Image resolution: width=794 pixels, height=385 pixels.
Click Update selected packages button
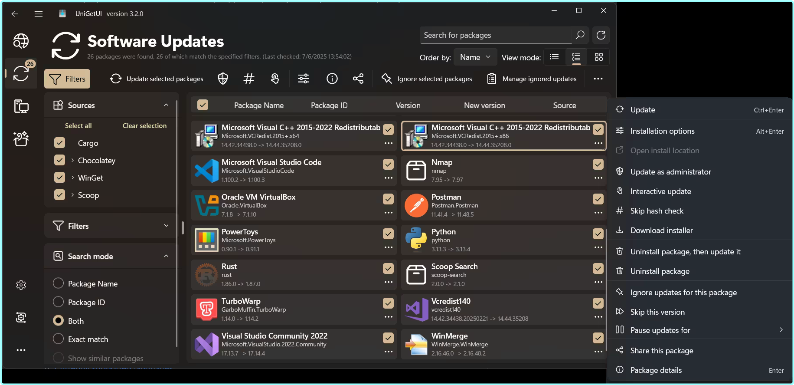coord(156,79)
